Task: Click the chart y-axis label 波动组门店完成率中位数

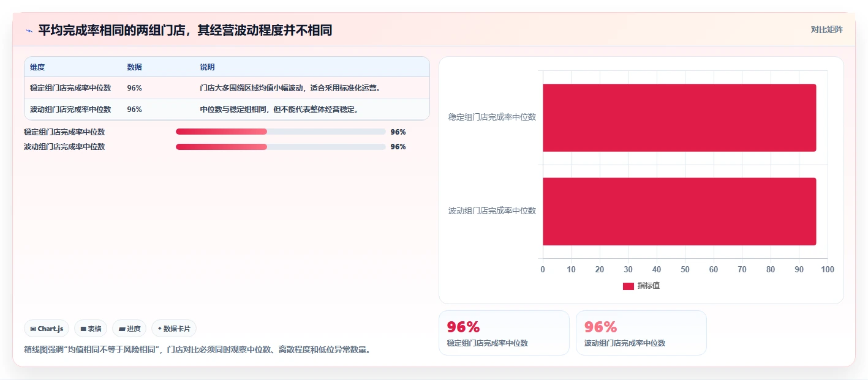Action: click(492, 211)
